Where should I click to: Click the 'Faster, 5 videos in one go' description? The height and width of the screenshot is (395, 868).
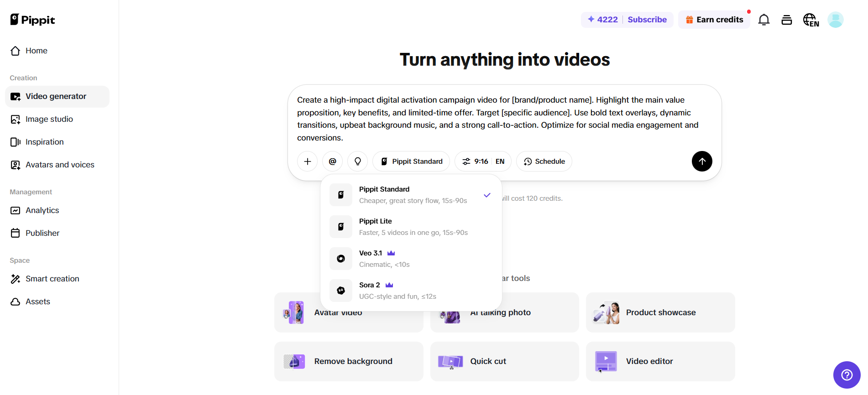click(x=413, y=233)
